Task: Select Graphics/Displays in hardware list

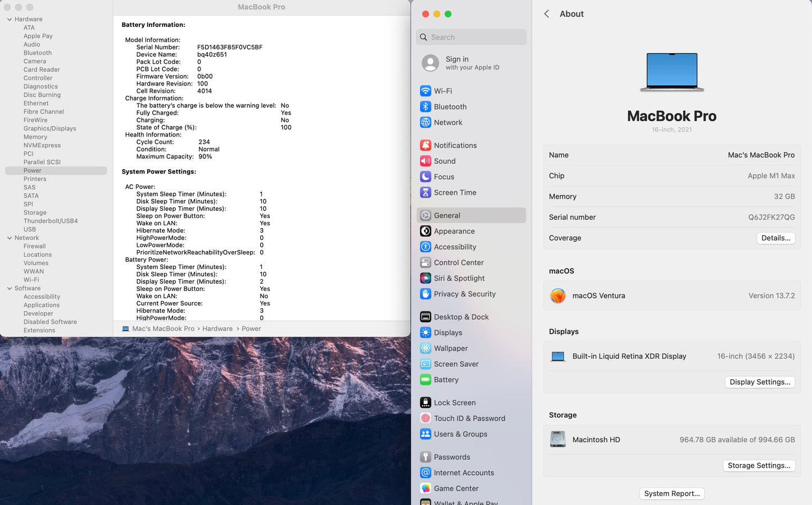Action: pos(49,129)
